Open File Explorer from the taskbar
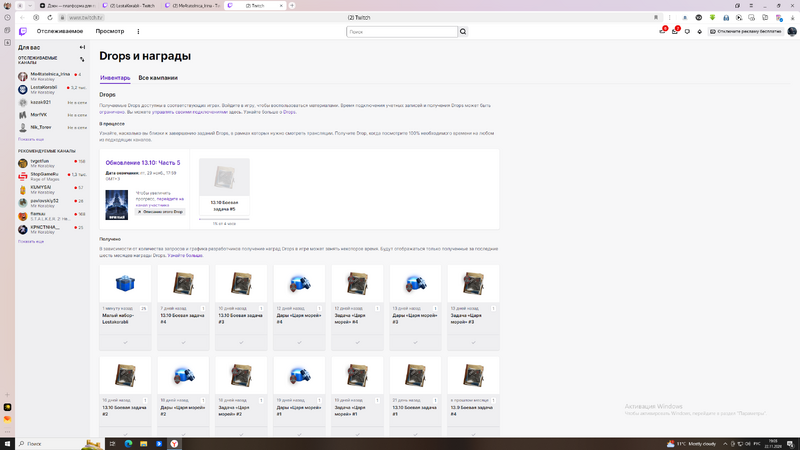Screen dimensions: 800x450 click(x=143, y=443)
